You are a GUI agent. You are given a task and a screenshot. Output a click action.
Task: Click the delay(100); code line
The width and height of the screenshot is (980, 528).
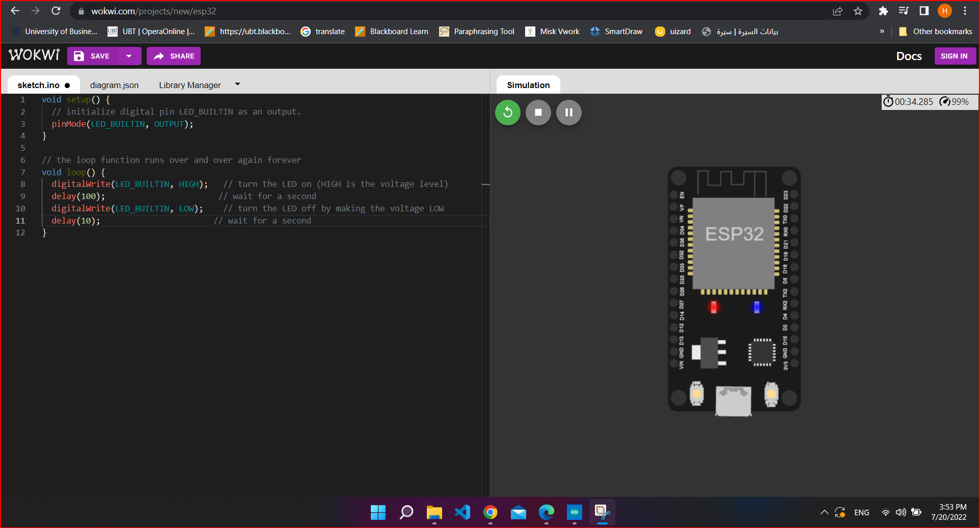(78, 196)
